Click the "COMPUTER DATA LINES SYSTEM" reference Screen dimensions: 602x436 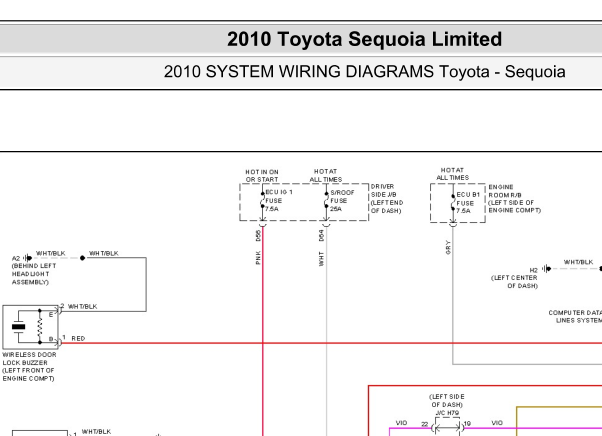pyautogui.click(x=575, y=317)
